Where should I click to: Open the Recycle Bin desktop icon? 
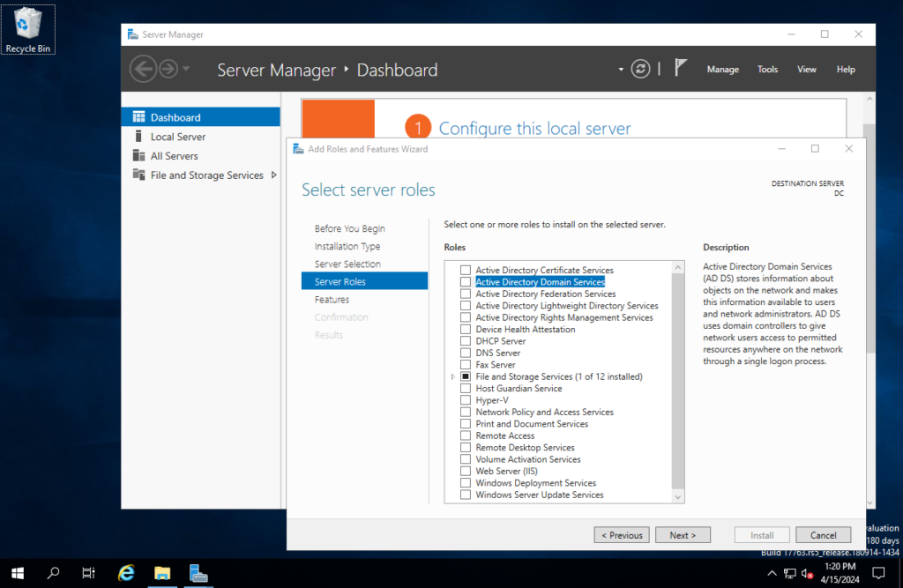click(27, 30)
